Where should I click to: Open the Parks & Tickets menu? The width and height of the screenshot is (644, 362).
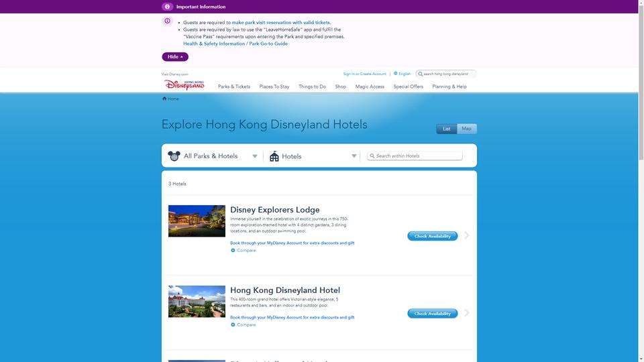[234, 86]
